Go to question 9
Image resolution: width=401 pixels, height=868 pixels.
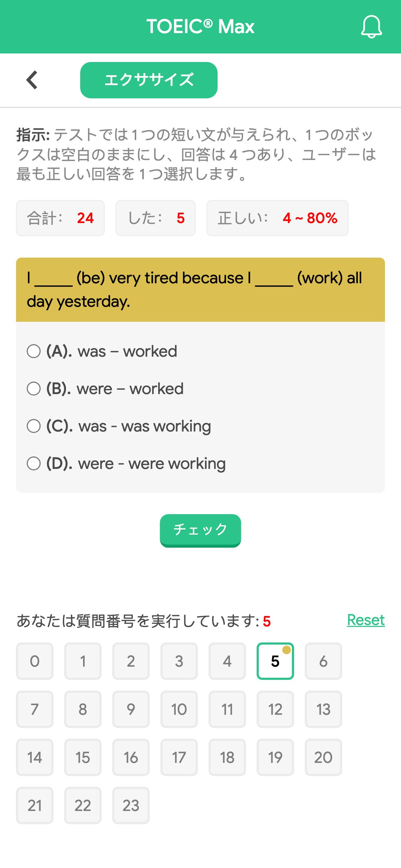(x=131, y=709)
